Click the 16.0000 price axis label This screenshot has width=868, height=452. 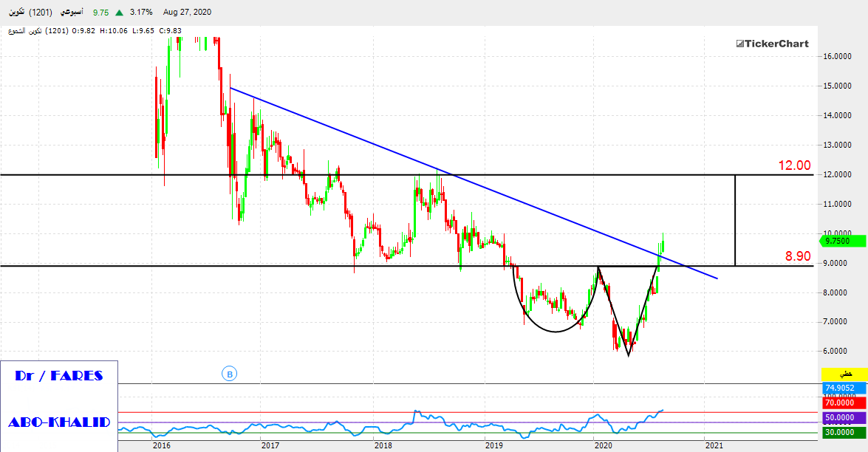[x=837, y=56]
